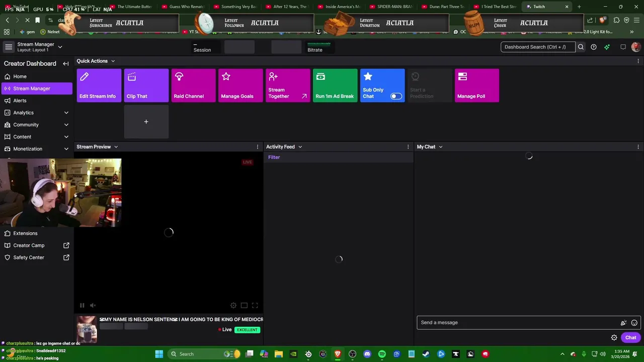This screenshot has height=362, width=644.
Task: Open the green sparkle icon in header
Action: tap(607, 47)
